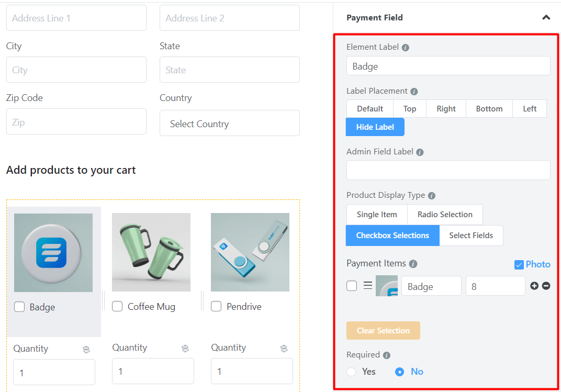Collapse the Payment Field panel
Viewport: 561px width, 392px height.
click(546, 17)
